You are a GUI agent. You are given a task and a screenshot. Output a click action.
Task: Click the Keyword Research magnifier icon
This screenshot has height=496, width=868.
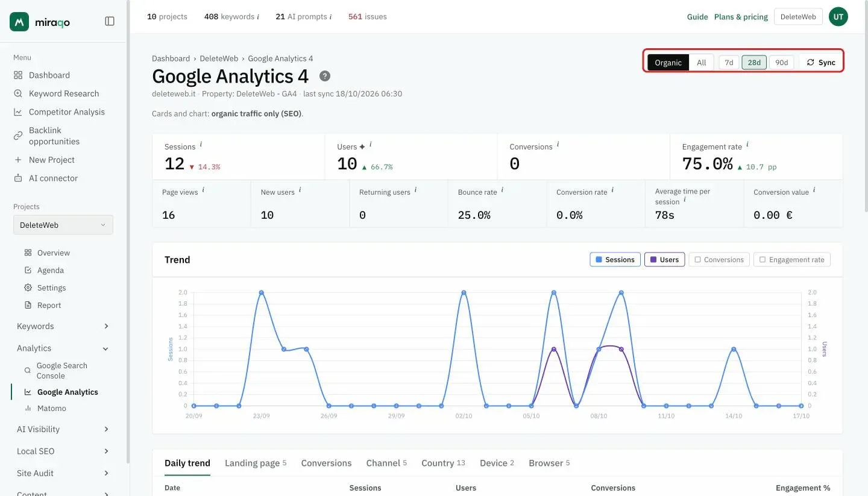coord(18,93)
